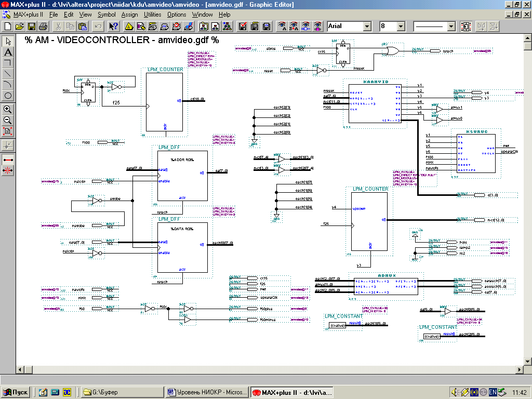This screenshot has height=399, width=532.
Task: Open a file using the folder icon
Action: click(x=20, y=26)
